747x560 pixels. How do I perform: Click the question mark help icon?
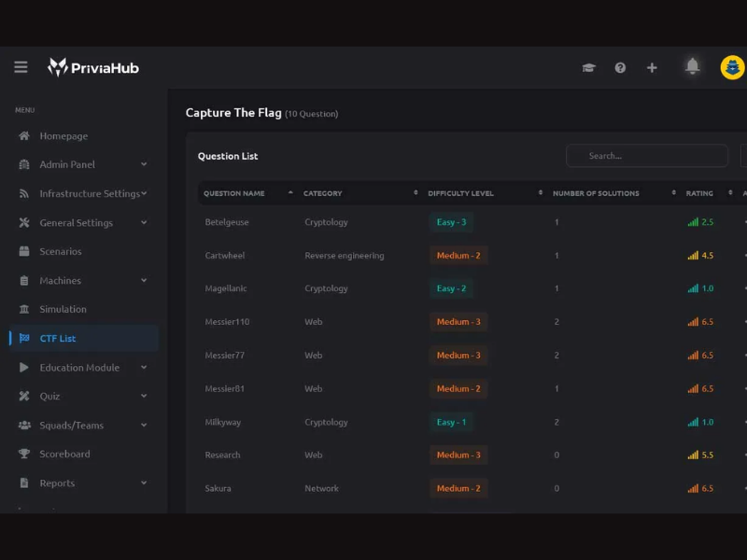[620, 67]
